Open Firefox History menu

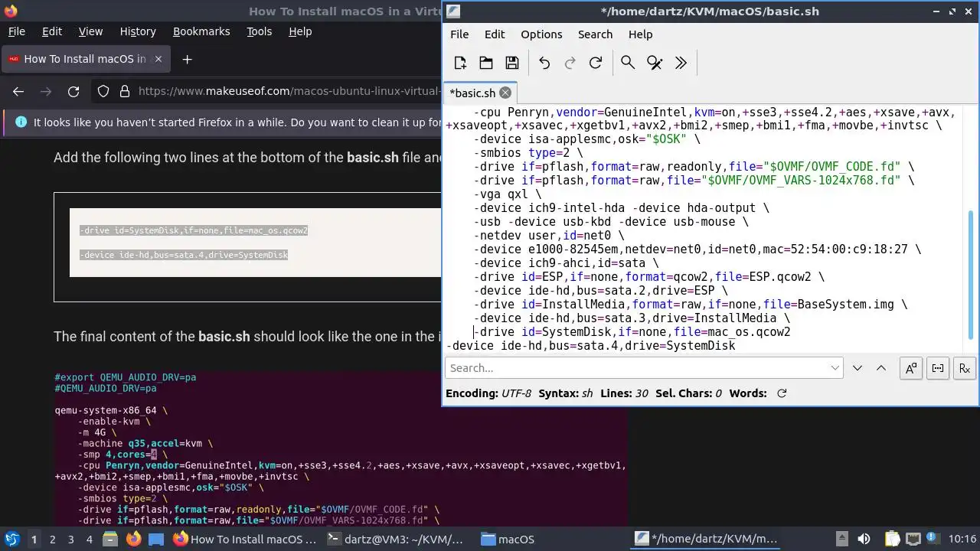[x=138, y=31]
